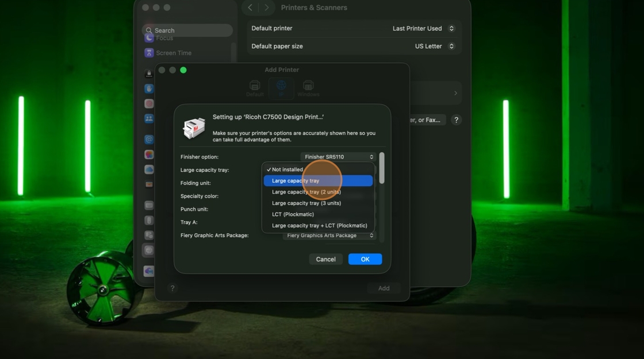Click "Finisher option:" label

pyautogui.click(x=199, y=157)
